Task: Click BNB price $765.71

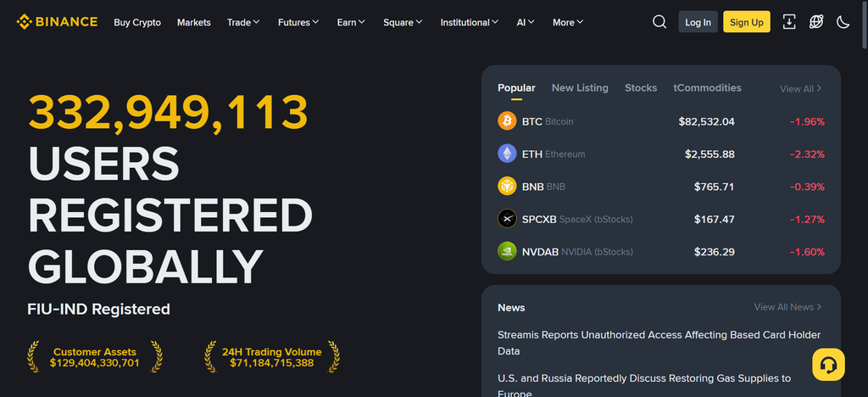Action: (714, 187)
